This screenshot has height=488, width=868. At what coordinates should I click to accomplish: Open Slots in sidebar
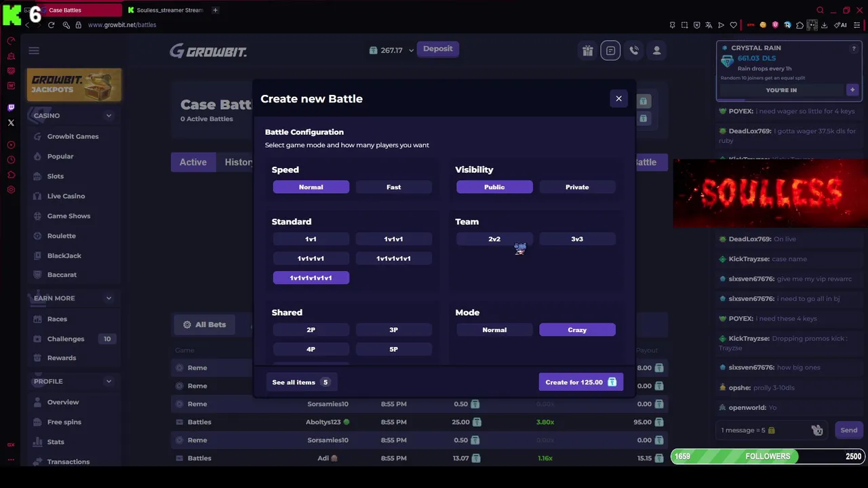point(56,176)
